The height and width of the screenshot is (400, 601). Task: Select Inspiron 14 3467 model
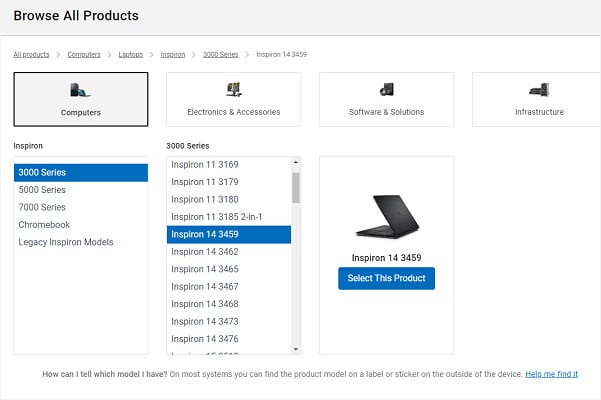229,287
